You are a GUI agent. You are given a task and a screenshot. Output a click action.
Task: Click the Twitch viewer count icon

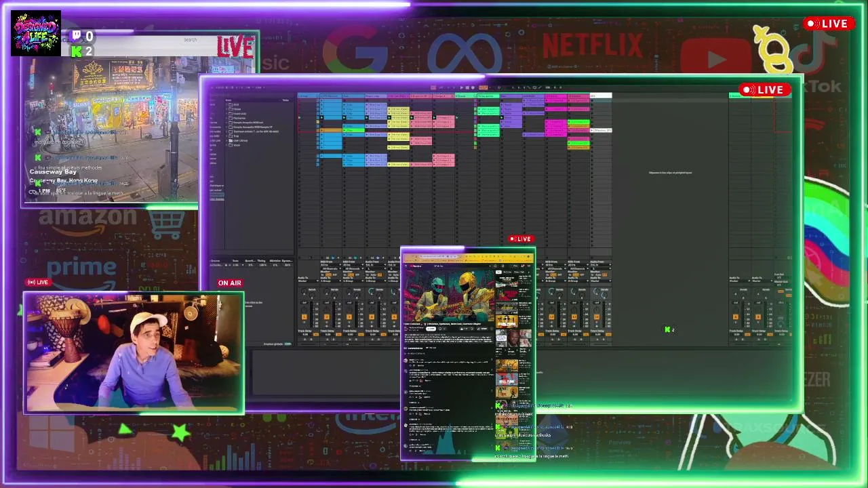coord(76,37)
